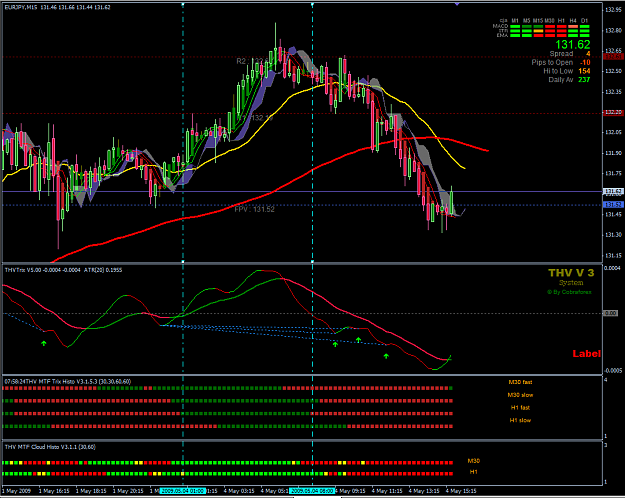This screenshot has height=498, width=625.
Task: Click the M30 EMA red signal bar
Action: pos(550,35)
